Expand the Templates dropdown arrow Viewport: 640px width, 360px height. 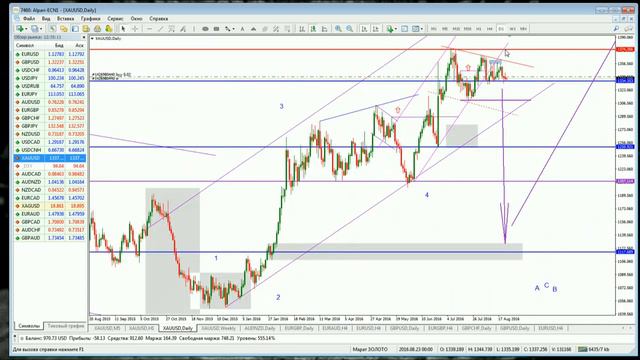click(422, 29)
